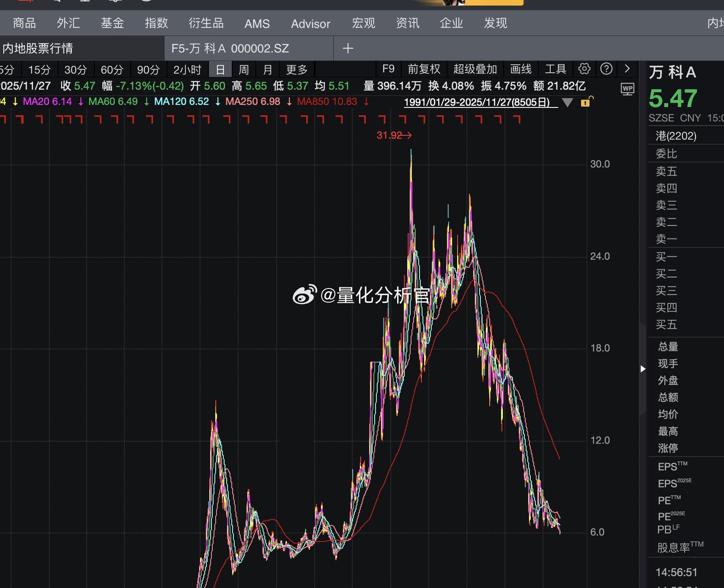Click the 卖一 order book row
This screenshot has width=724, height=588.
[x=686, y=239]
